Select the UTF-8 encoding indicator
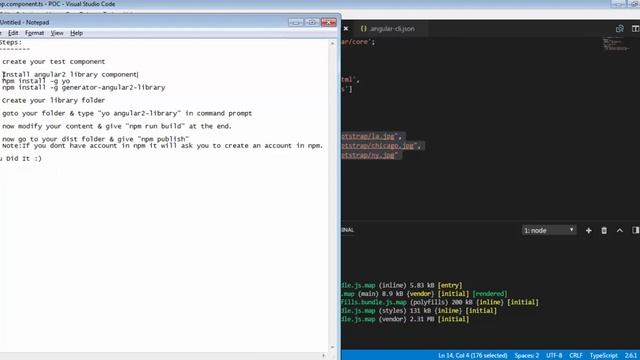Image resolution: width=640 pixels, height=360 pixels. tap(554, 356)
